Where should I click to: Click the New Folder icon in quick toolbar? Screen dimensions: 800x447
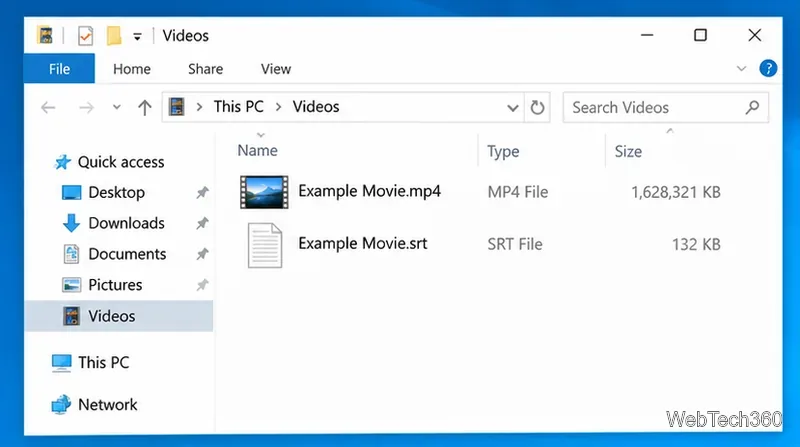click(114, 36)
